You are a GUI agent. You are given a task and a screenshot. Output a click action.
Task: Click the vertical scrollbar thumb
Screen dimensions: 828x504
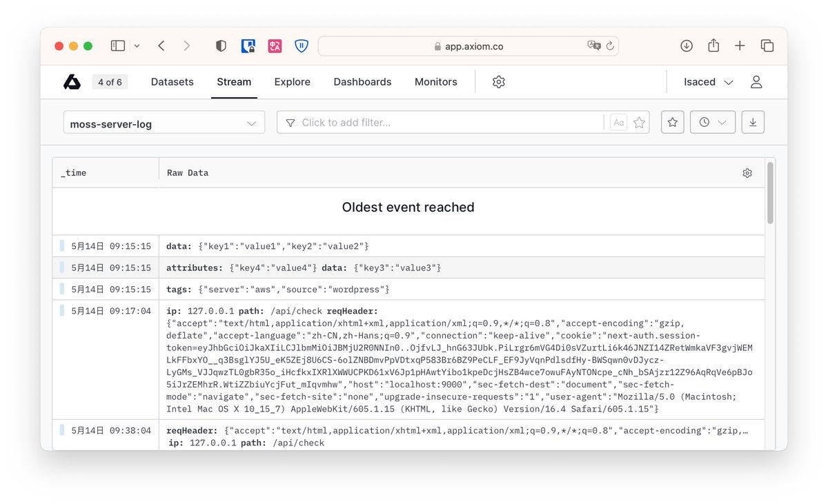(771, 193)
